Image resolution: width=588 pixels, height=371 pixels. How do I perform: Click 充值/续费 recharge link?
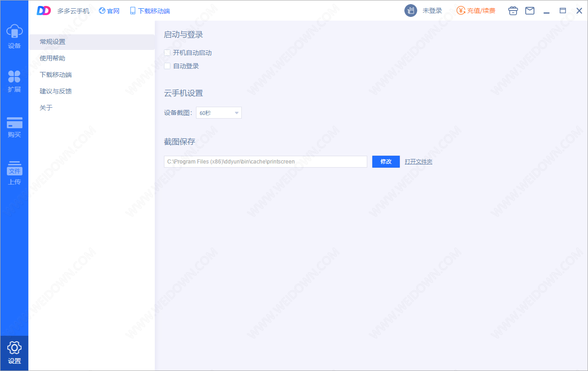click(x=476, y=11)
